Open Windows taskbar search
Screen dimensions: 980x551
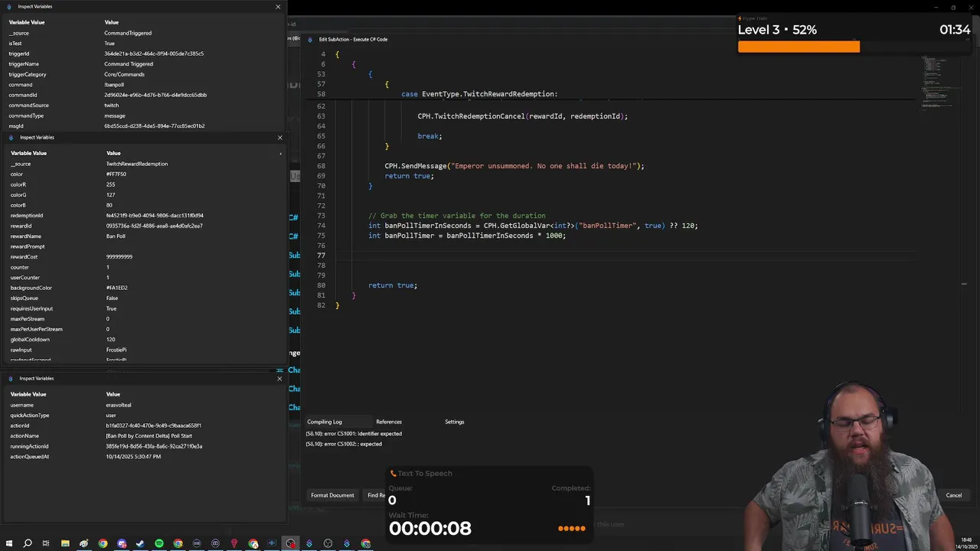click(28, 543)
